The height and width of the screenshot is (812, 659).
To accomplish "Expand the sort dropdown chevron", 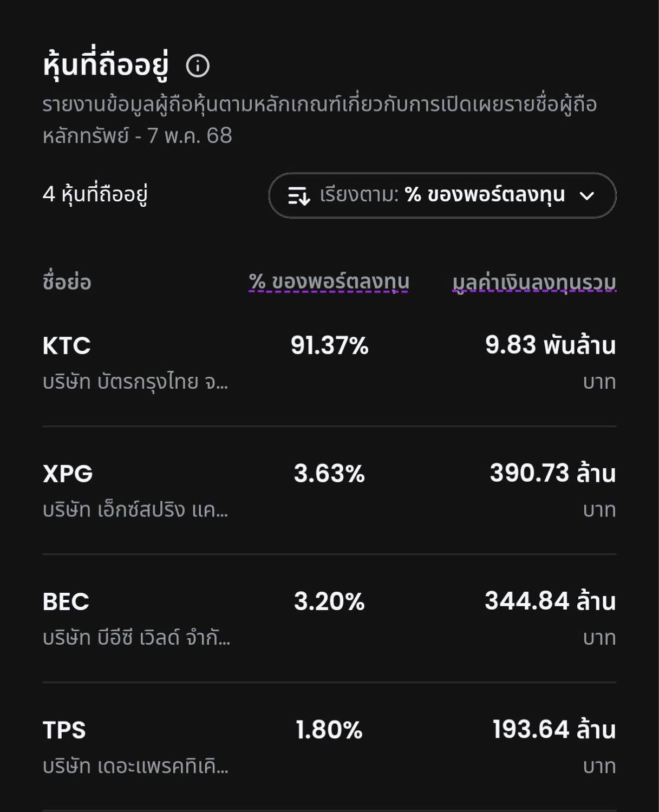I will click(587, 195).
